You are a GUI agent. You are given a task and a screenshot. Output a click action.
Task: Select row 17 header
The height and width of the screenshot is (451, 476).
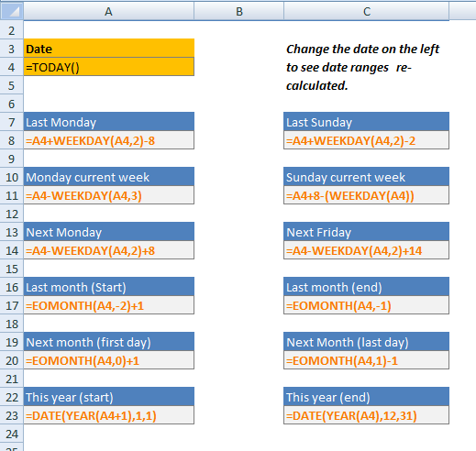[12, 305]
